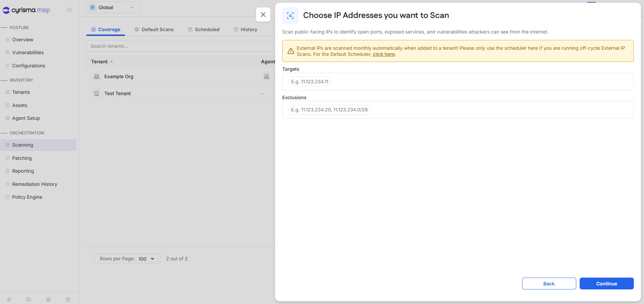Open Overview in the sidebar
Screen dimensions: 644x304
(23, 40)
